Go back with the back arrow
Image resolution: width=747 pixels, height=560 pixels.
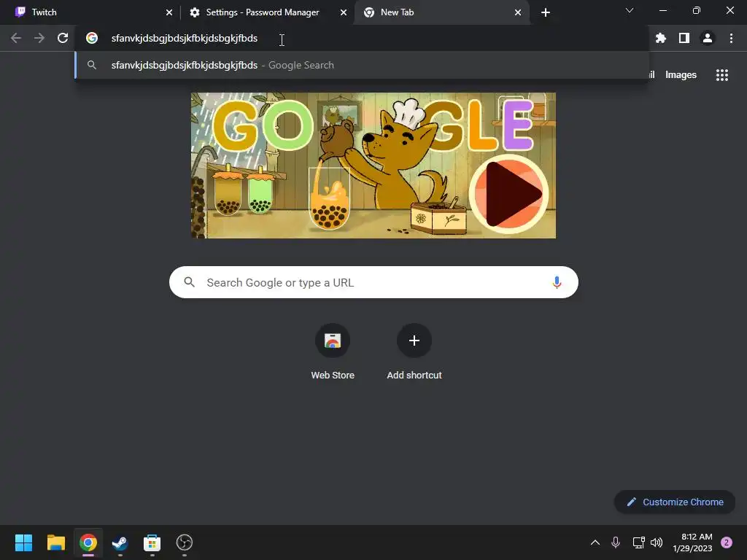pyautogui.click(x=16, y=38)
